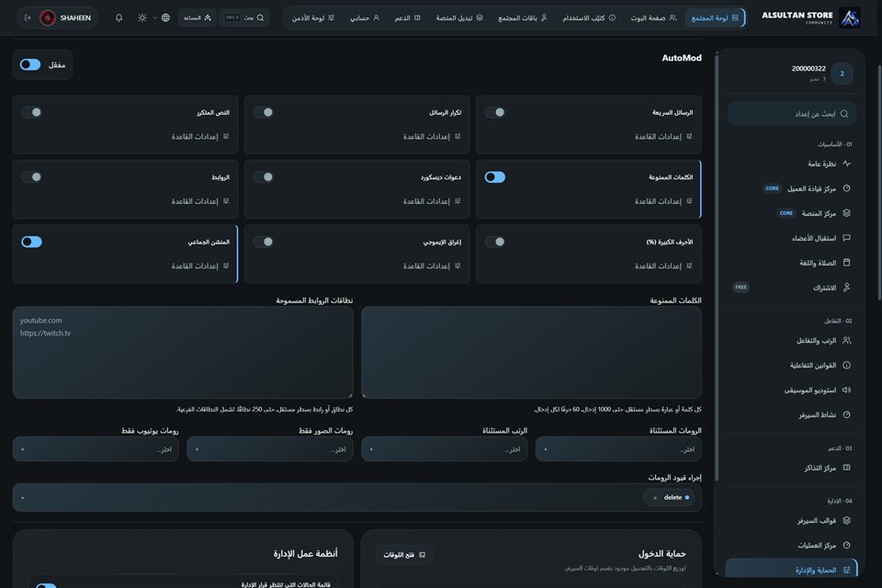Open نظرة عامة overview pulse icon
The width and height of the screenshot is (882, 588).
coord(846,164)
